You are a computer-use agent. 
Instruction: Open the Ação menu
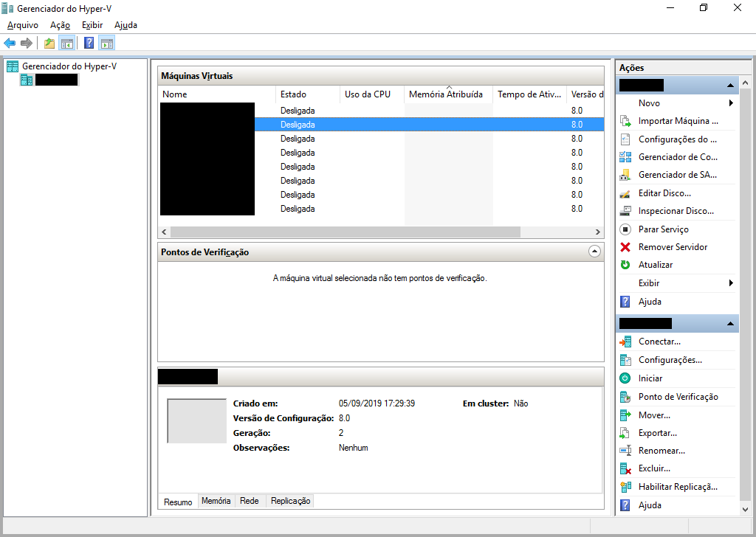pos(59,24)
